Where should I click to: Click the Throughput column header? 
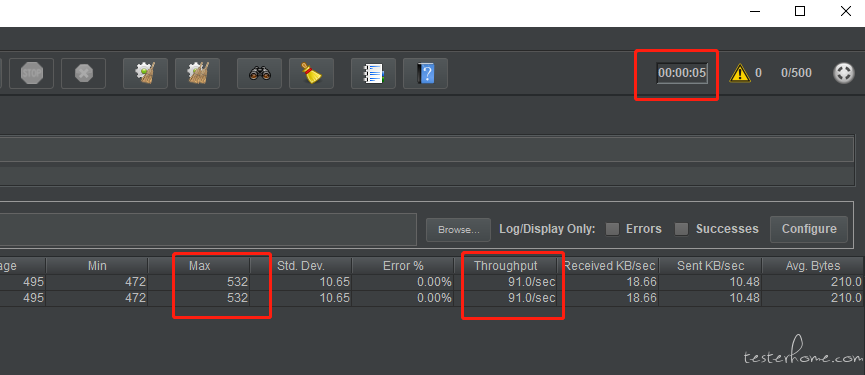point(505,266)
